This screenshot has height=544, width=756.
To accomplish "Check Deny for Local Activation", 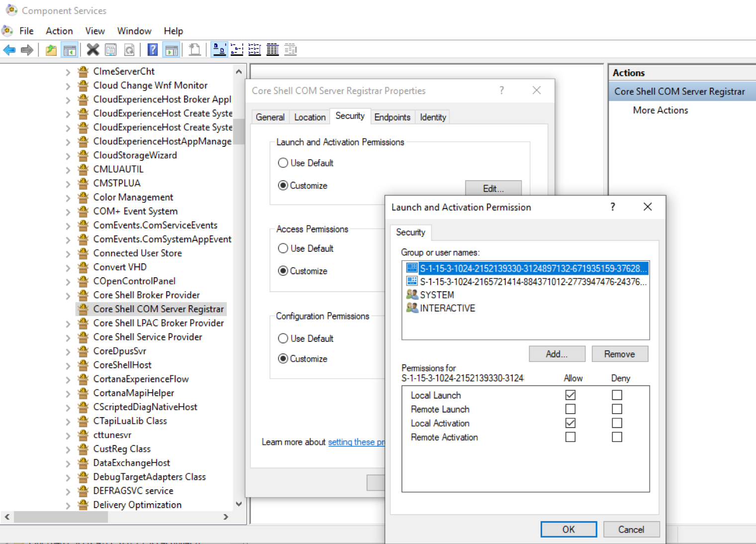I will [617, 423].
